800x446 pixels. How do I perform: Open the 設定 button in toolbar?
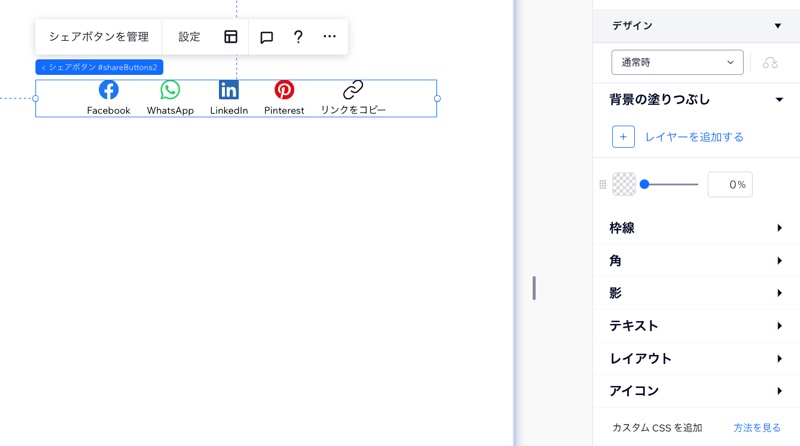[x=189, y=37]
